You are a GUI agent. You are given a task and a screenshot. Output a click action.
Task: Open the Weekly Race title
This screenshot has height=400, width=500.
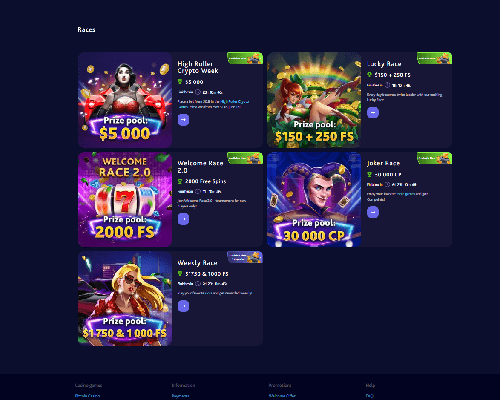tap(197, 263)
